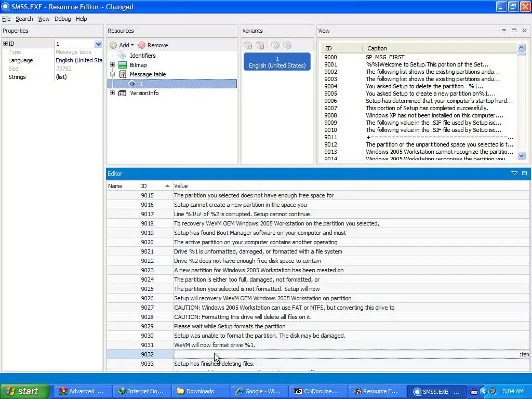Collapse the Message table tree node
This screenshot has height=399, width=532.
click(112, 74)
